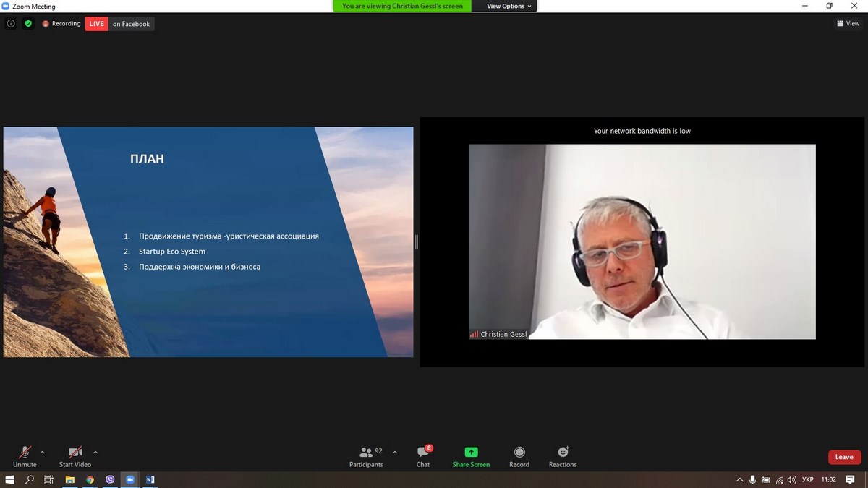
Task: Open the Chat panel with unread messages
Action: tap(423, 455)
